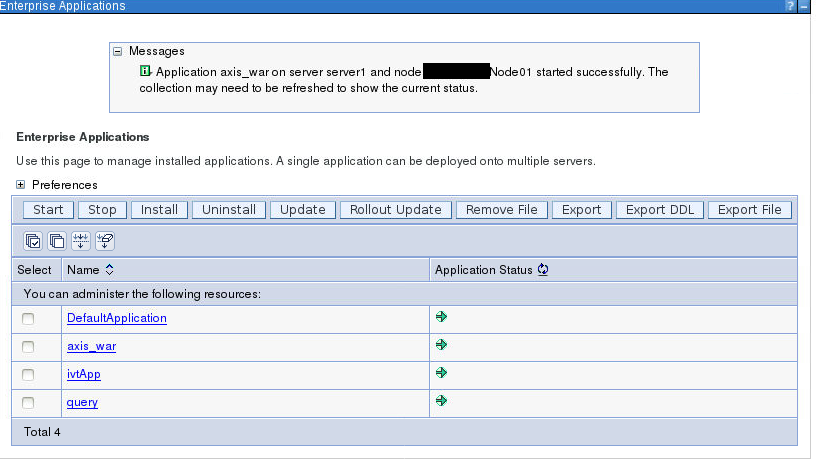Viewport: 816px width, 464px height.
Task: Collapse the Messages section
Action: 118,51
